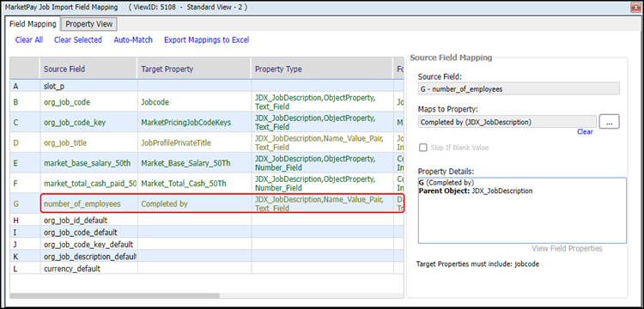Run Auto-Match on the mappings
Screen dimensions: 644x309
point(133,39)
